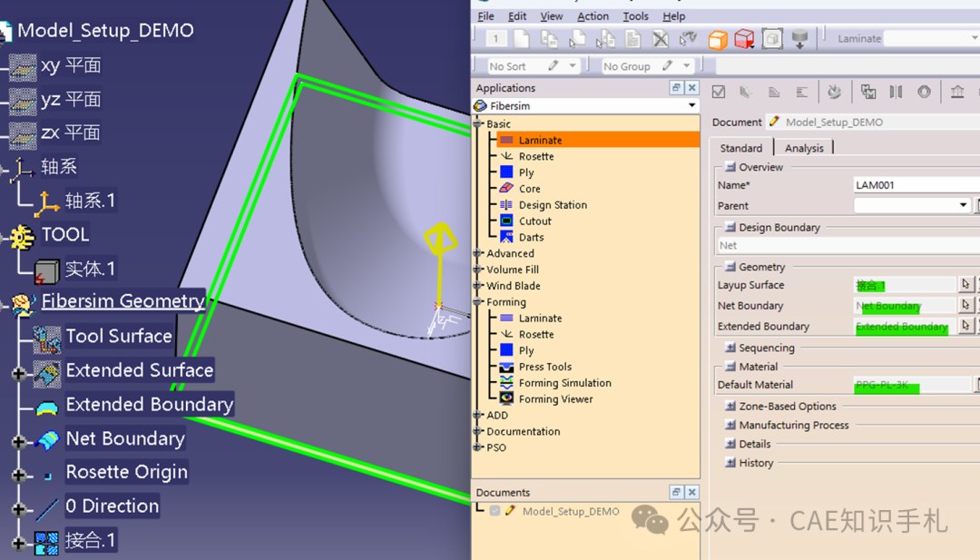This screenshot has height=560, width=980.
Task: Open the Fibersim application dropdown
Action: pos(691,105)
